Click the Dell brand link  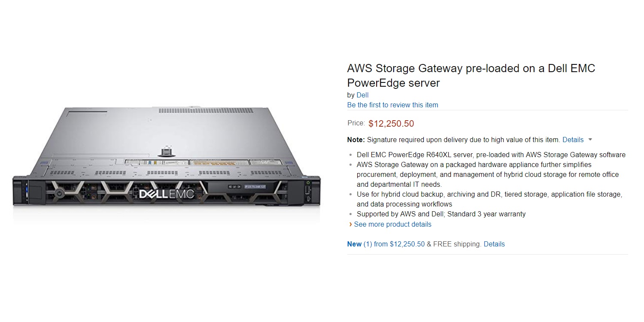(363, 95)
